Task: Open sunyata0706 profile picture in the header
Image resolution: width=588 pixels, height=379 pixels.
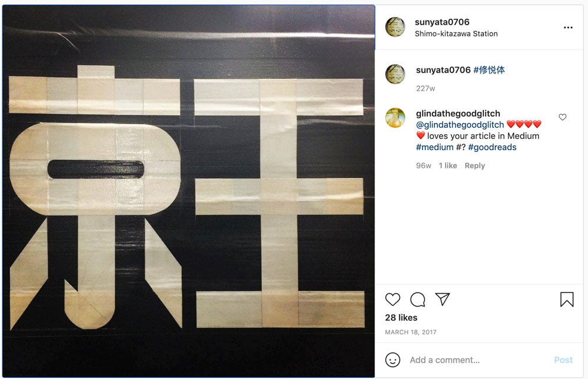Action: pyautogui.click(x=395, y=27)
